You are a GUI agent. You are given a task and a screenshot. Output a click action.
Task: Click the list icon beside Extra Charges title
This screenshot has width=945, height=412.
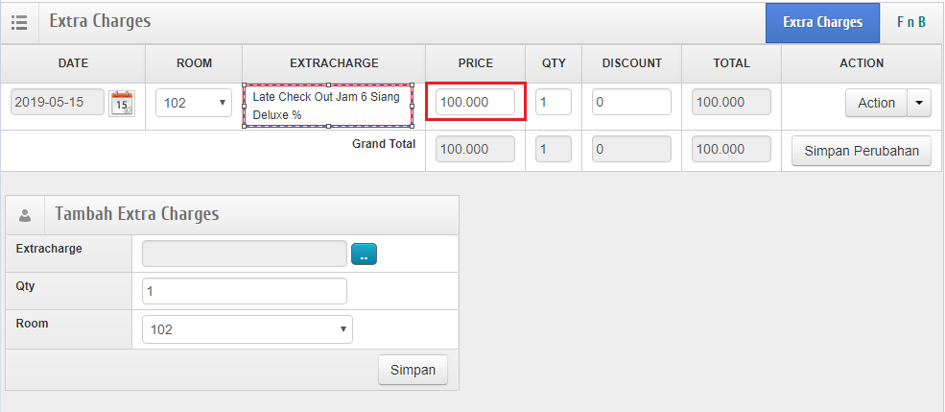[19, 22]
